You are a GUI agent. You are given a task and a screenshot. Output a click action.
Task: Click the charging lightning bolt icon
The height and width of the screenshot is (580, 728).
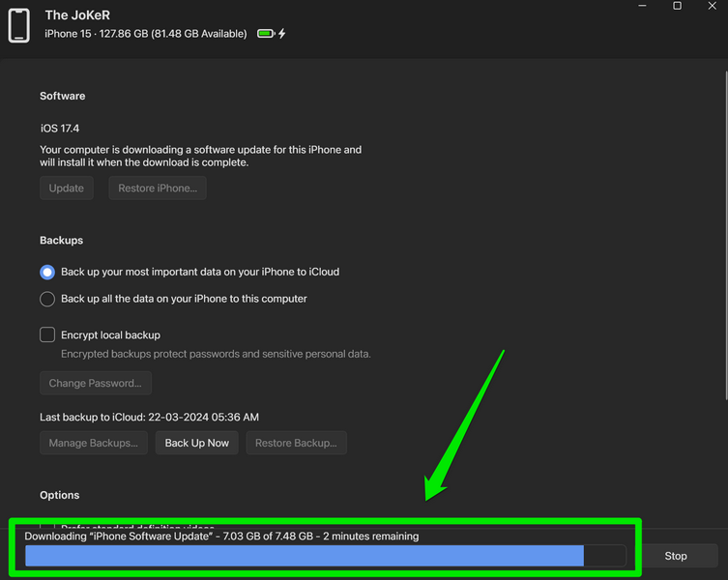click(x=281, y=34)
